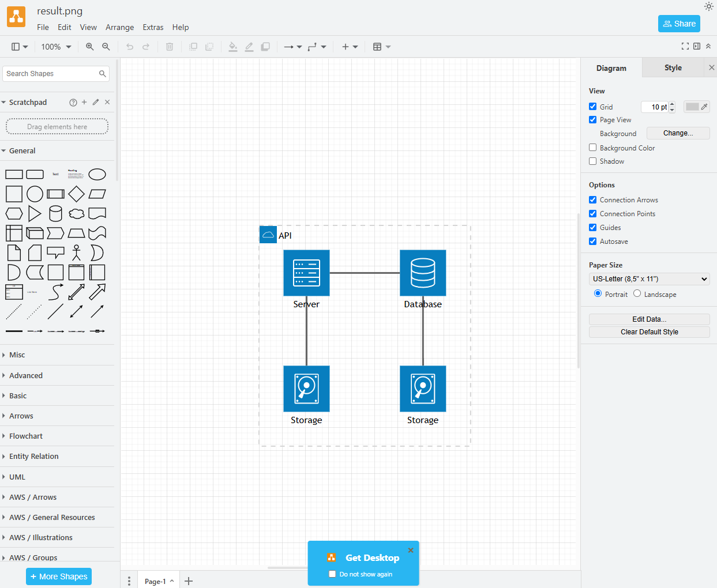The height and width of the screenshot is (588, 717).
Task: Select the Storage icon under Server
Action: (306, 389)
